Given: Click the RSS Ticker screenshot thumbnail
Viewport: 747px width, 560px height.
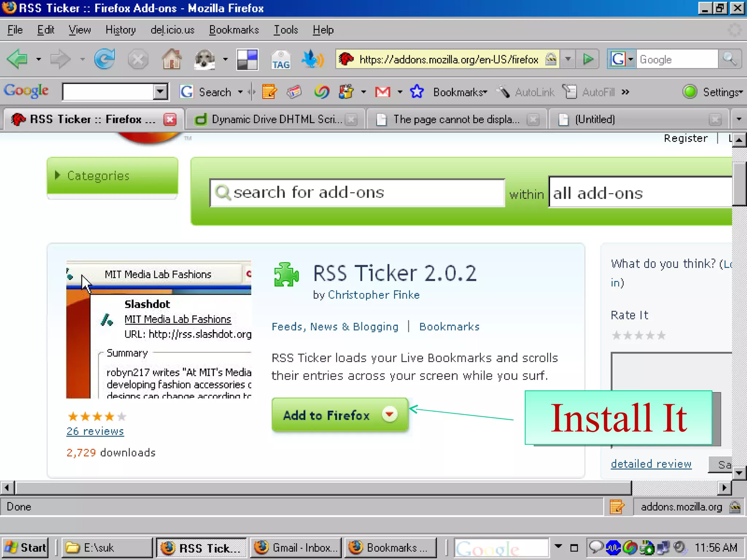Looking at the screenshot, I should (x=159, y=330).
